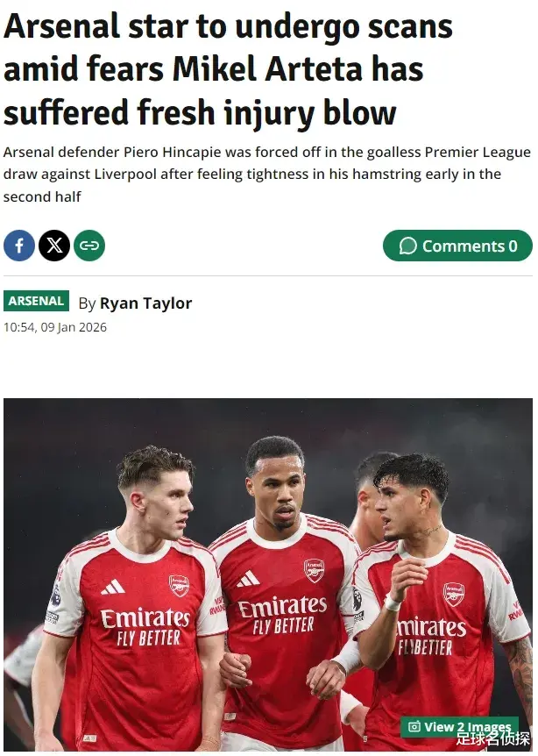Click the 10:54, 09 Jan 2026 timestamp
Image resolution: width=538 pixels, height=756 pixels.
tap(54, 327)
